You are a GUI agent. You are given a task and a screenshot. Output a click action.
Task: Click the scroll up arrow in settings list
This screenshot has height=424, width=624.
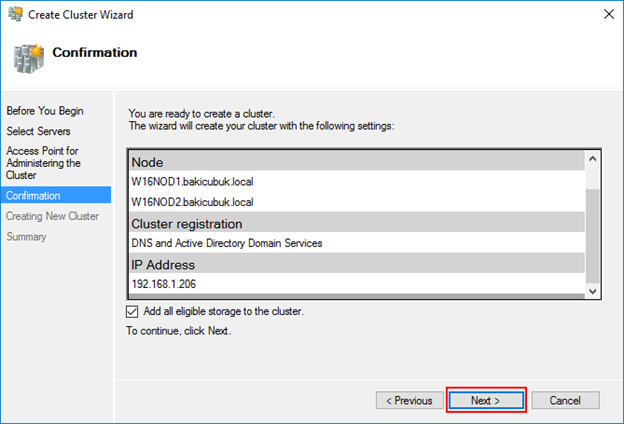pos(593,159)
